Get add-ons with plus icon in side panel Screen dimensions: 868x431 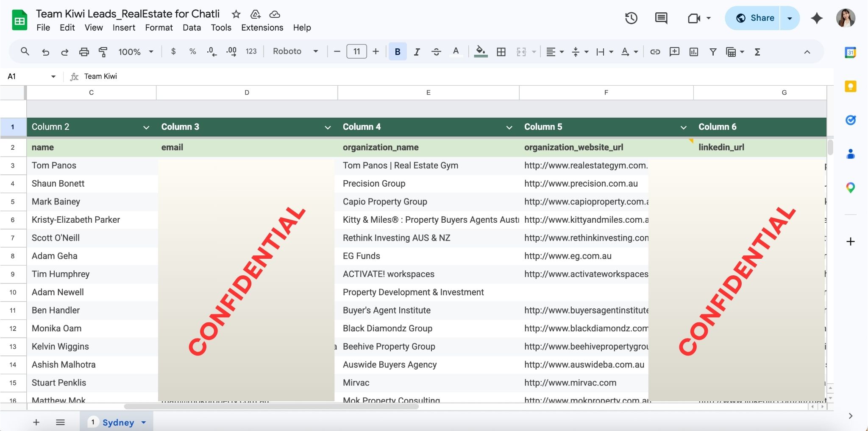(x=850, y=241)
